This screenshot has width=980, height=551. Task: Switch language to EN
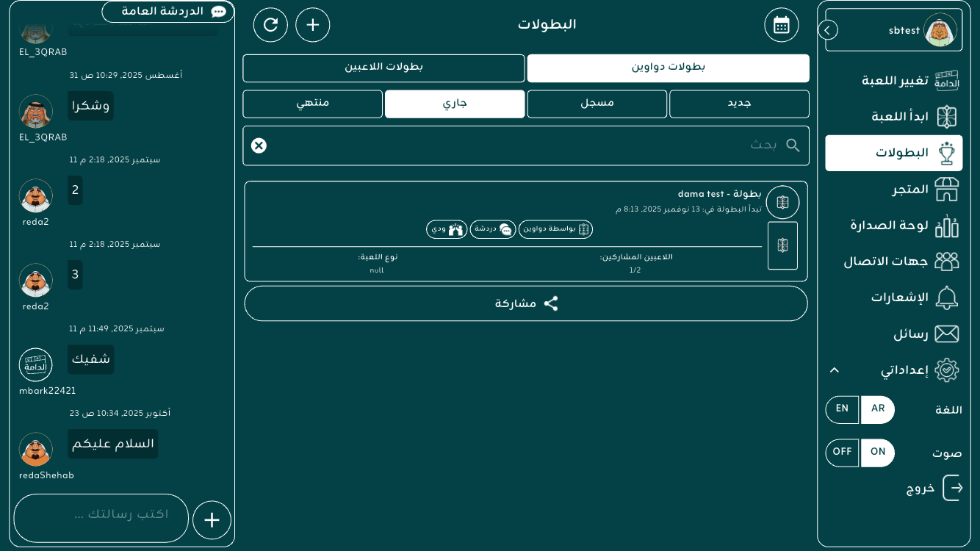click(x=842, y=409)
